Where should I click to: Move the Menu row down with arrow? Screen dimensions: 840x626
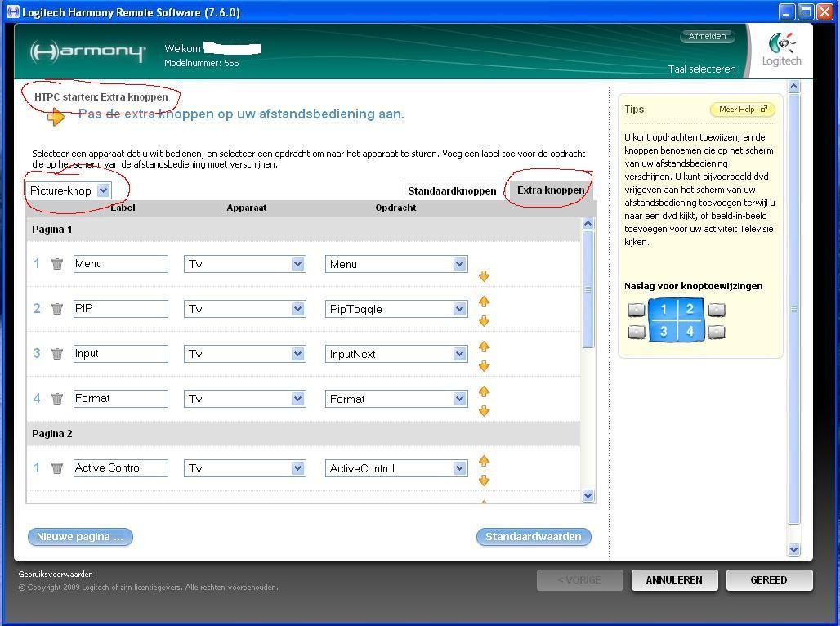(x=484, y=276)
